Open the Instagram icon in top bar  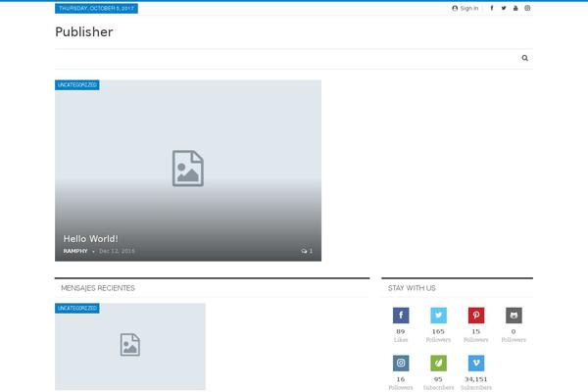click(527, 8)
